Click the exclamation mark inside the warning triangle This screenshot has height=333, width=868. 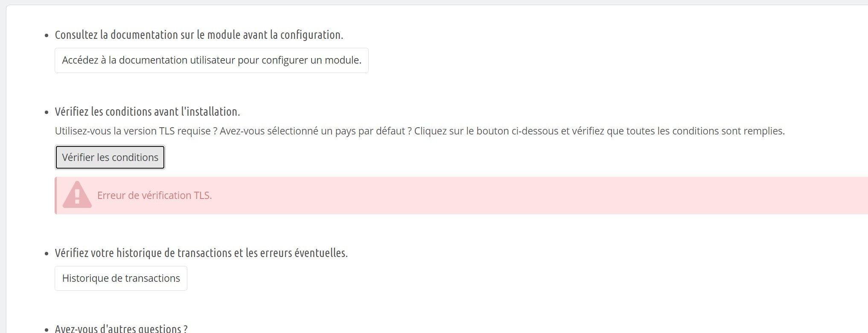(77, 196)
